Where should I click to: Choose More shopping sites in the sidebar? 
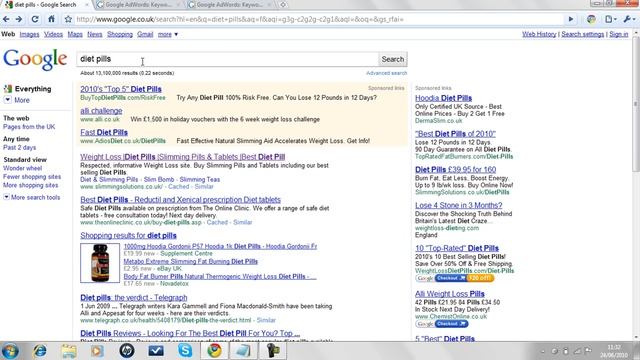coord(31,185)
